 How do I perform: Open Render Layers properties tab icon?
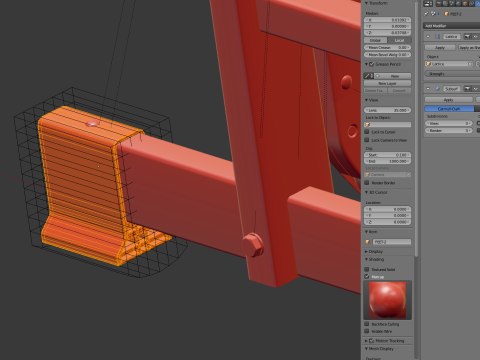445,4
